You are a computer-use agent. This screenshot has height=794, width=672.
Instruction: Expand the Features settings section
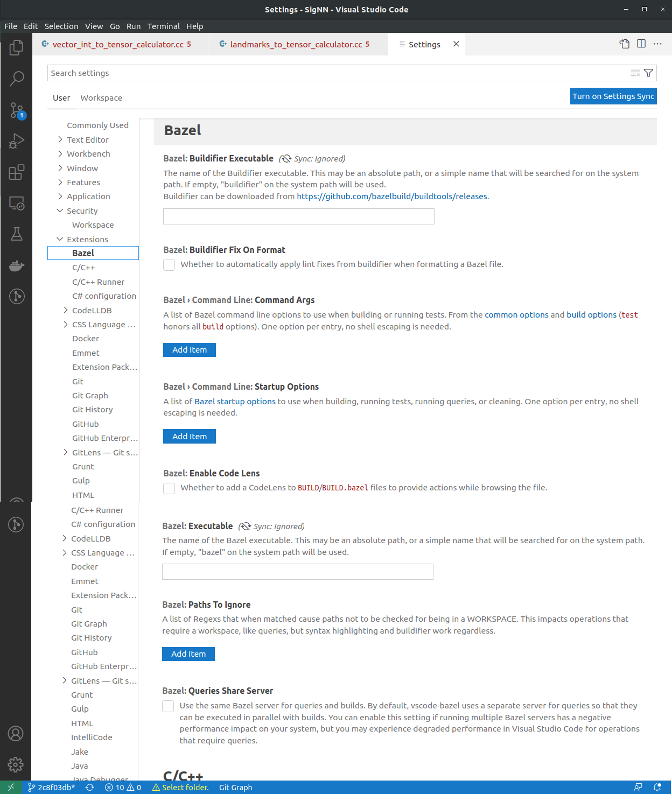(x=60, y=182)
